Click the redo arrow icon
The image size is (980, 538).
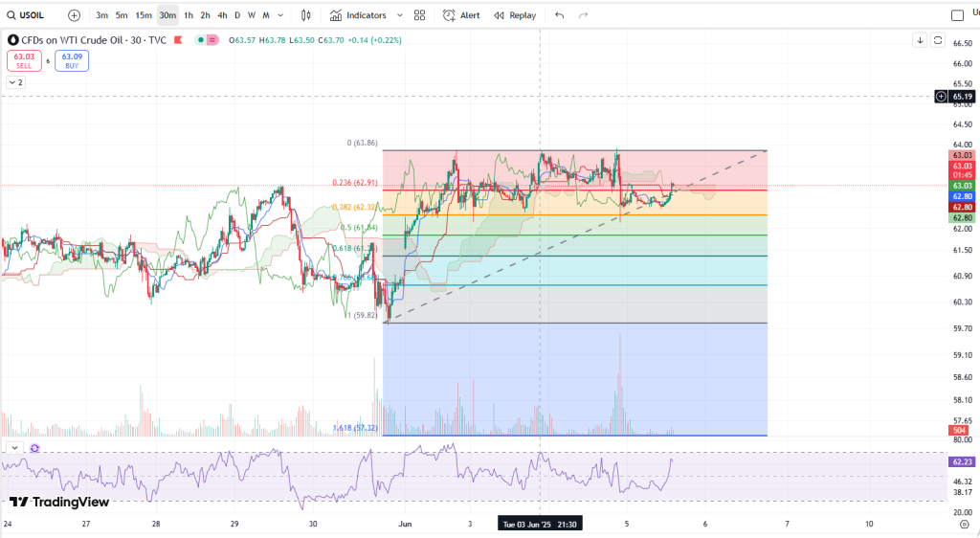coord(585,15)
